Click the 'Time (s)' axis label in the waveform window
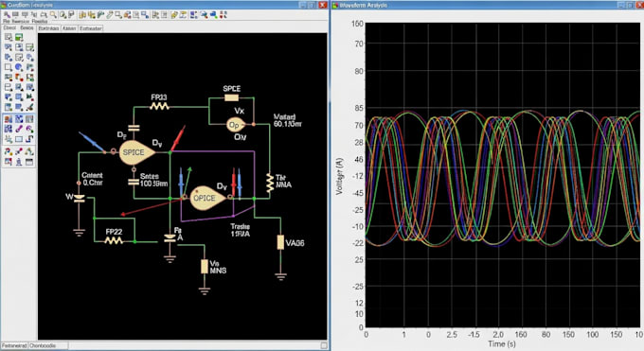This screenshot has height=351, width=644. [x=502, y=343]
